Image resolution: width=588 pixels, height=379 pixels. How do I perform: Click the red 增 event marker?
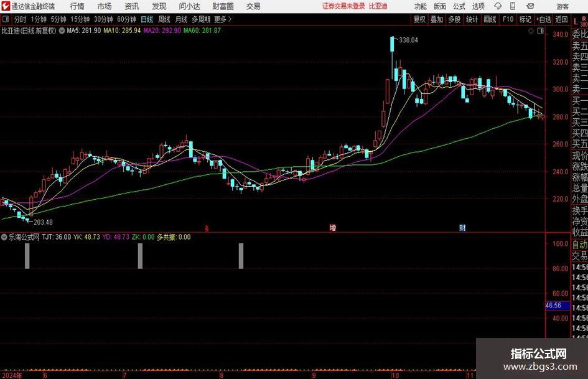333,228
